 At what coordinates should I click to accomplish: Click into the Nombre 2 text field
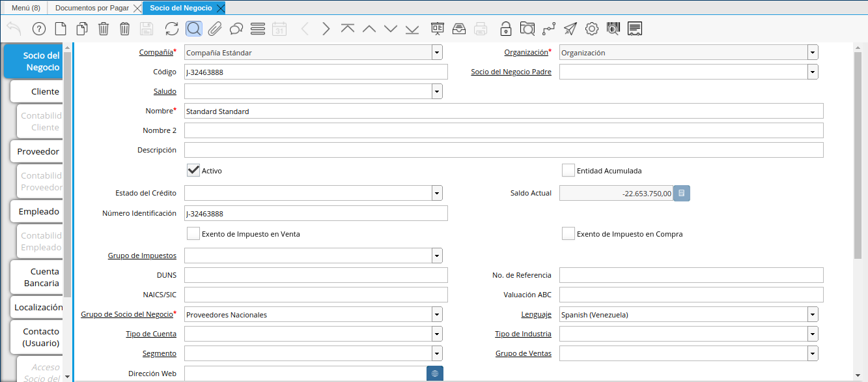click(503, 130)
